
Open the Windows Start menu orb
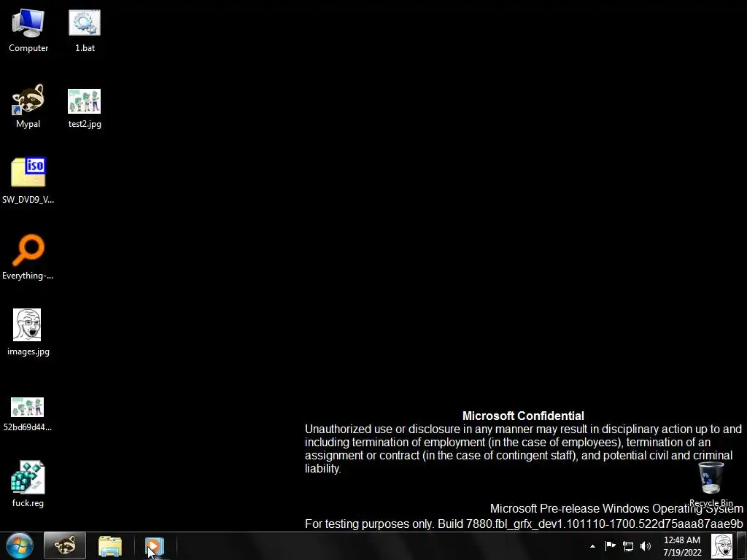[20, 545]
